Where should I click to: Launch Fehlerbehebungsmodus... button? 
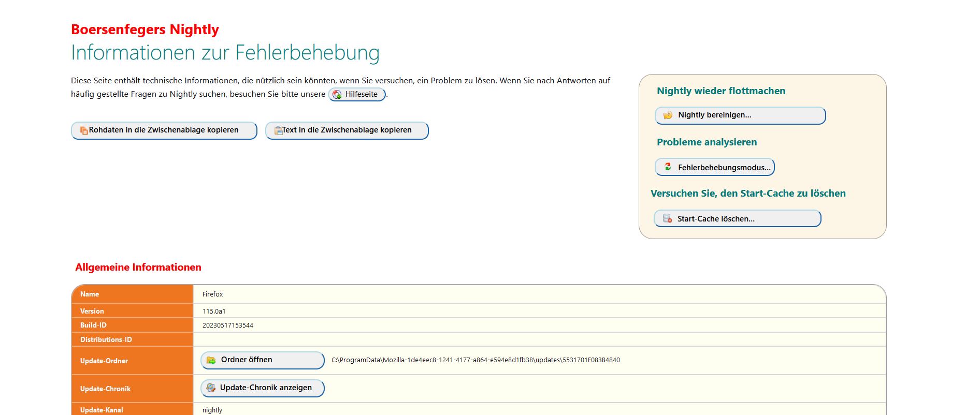715,167
